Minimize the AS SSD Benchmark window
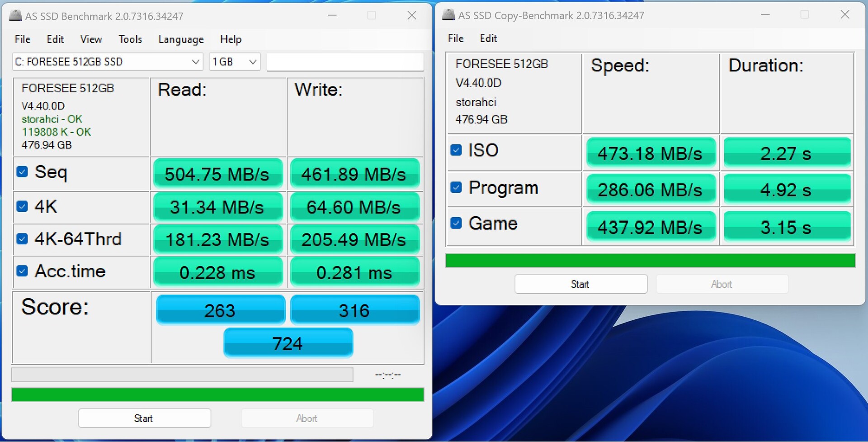Viewport: 868px width, 442px height. [332, 15]
